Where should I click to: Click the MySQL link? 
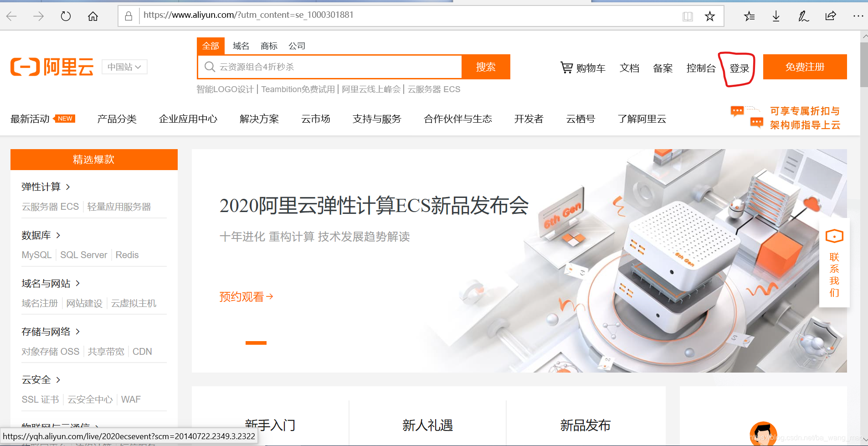pos(36,255)
